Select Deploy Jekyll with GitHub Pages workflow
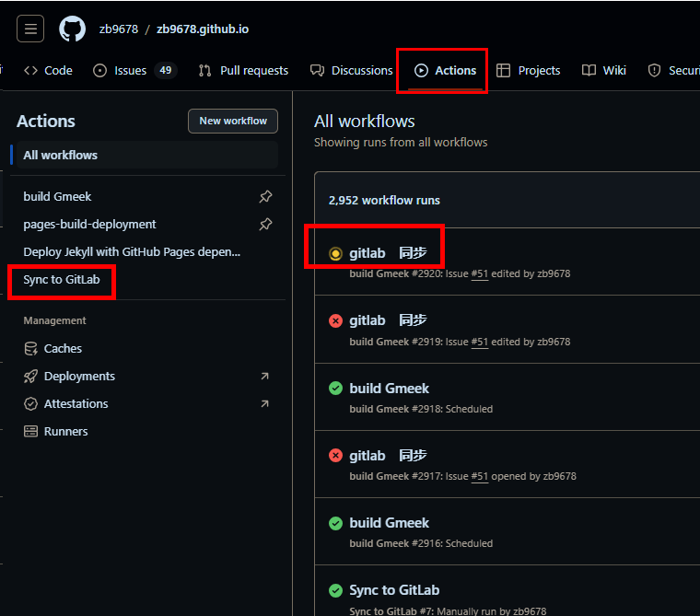The height and width of the screenshot is (616, 700). (132, 251)
